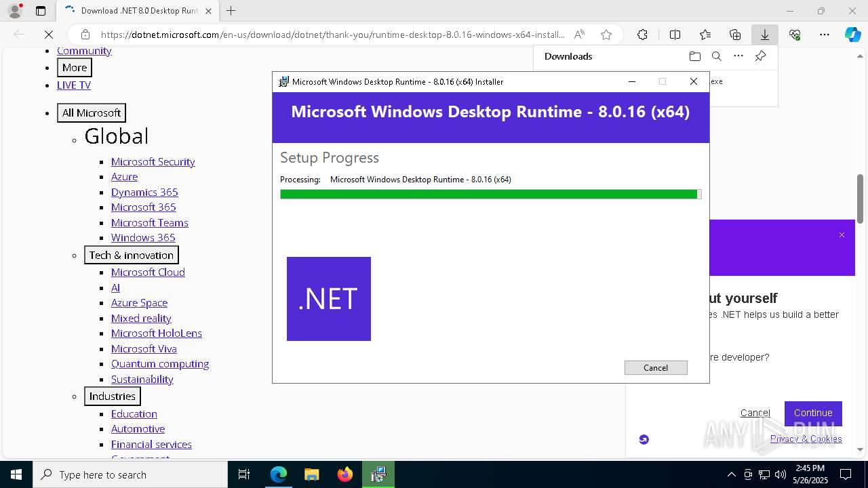Viewport: 868px width, 488px height.
Task: Open the LIVE TV link
Action: [74, 85]
